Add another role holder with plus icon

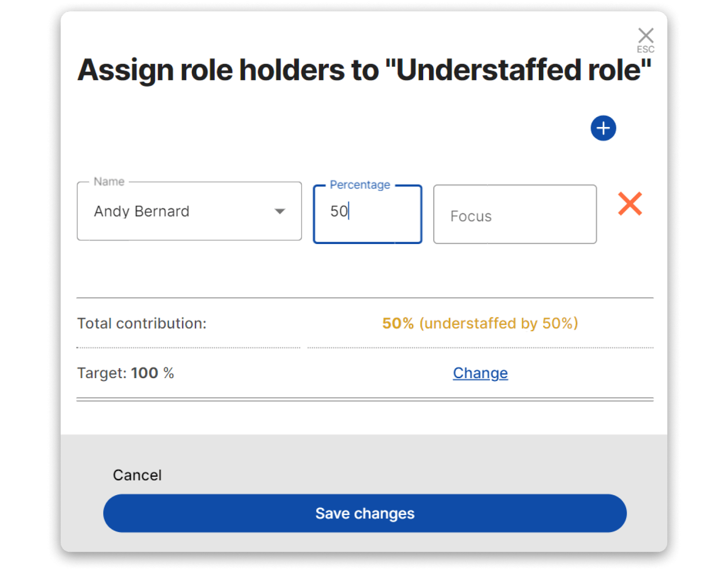(603, 128)
